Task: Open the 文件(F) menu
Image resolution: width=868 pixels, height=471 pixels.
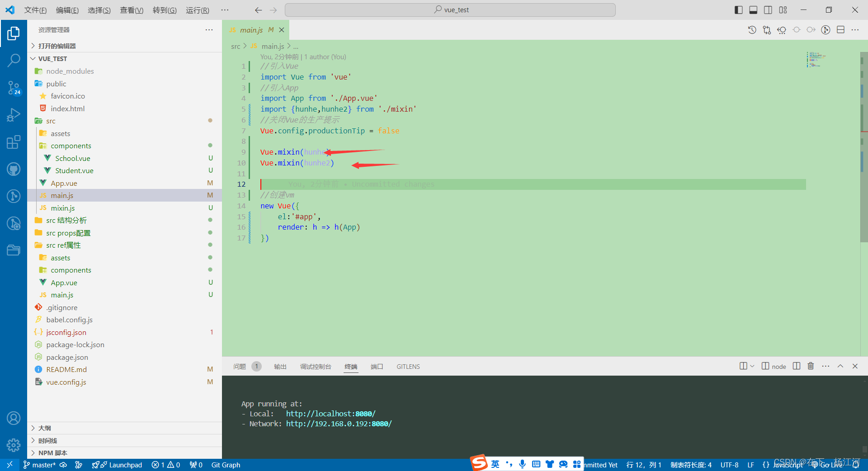Action: pos(35,10)
